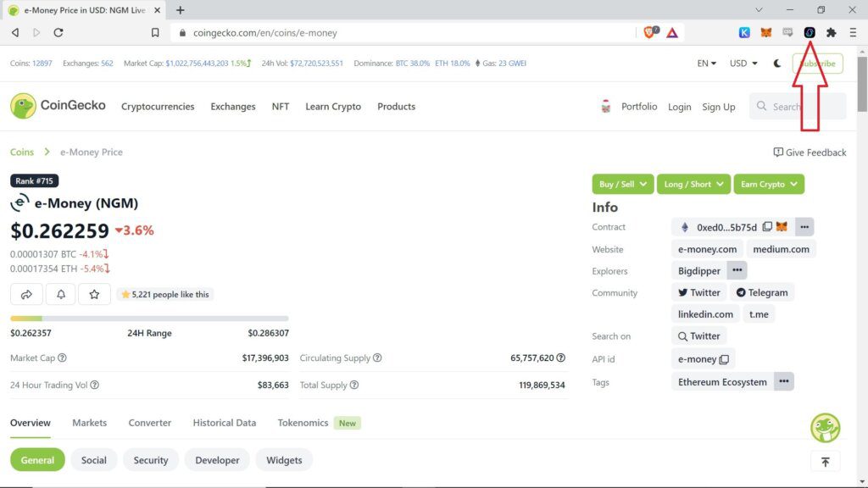Open the browser main menu
Screen dimensions: 868x488
[853, 33]
